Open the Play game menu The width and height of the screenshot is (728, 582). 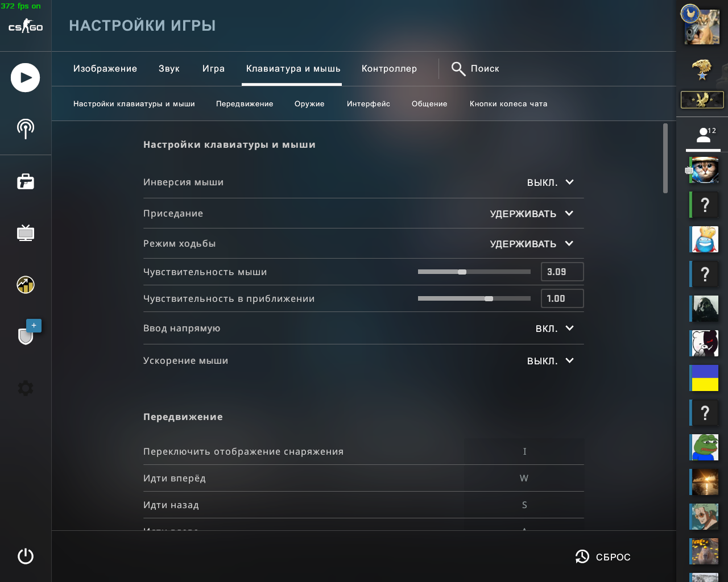25,78
